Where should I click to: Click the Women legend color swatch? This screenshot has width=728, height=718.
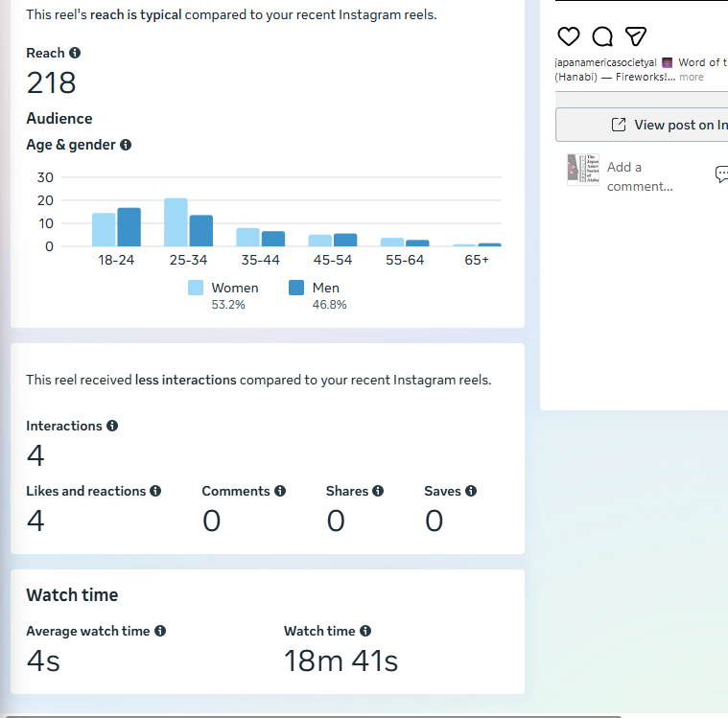(196, 288)
